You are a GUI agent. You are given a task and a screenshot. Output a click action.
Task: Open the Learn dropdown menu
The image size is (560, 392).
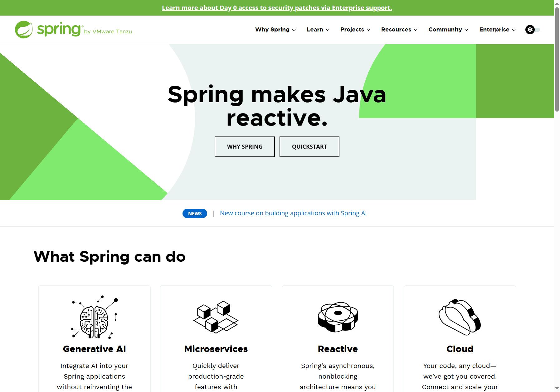pyautogui.click(x=318, y=30)
